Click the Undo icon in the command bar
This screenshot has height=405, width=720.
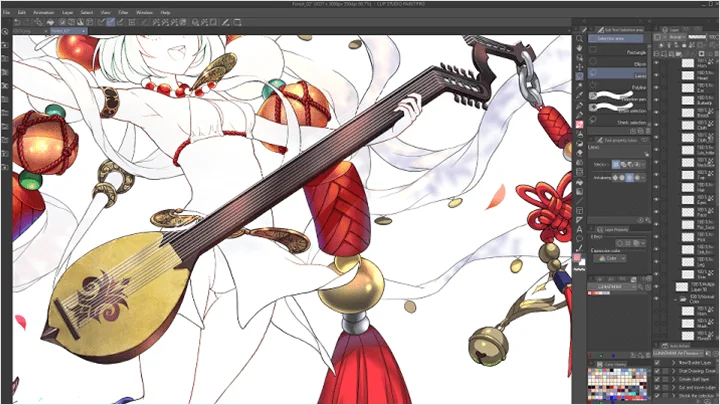point(17,22)
